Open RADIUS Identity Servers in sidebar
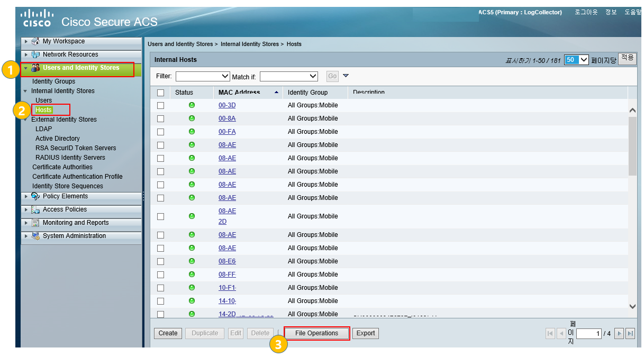This screenshot has height=357, width=644. (70, 158)
